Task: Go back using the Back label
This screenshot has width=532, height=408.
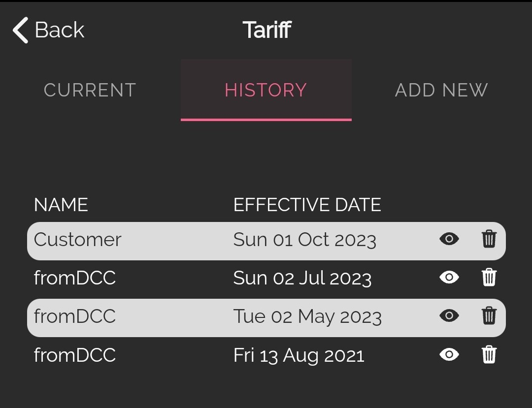Action: (x=60, y=30)
